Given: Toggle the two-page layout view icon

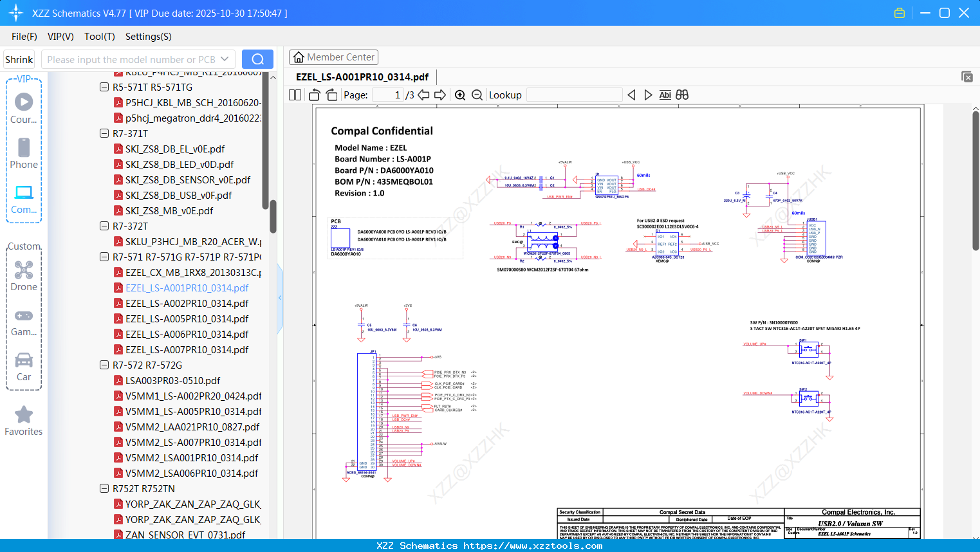Looking at the screenshot, I should (x=295, y=95).
